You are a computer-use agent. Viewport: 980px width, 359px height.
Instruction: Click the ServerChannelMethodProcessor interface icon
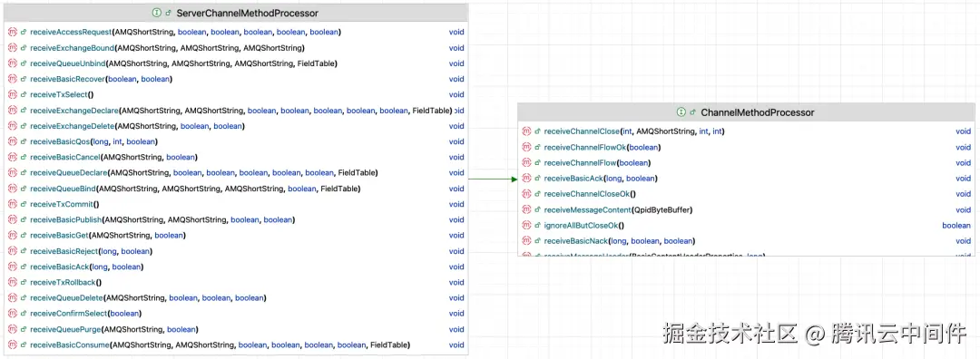click(x=156, y=13)
